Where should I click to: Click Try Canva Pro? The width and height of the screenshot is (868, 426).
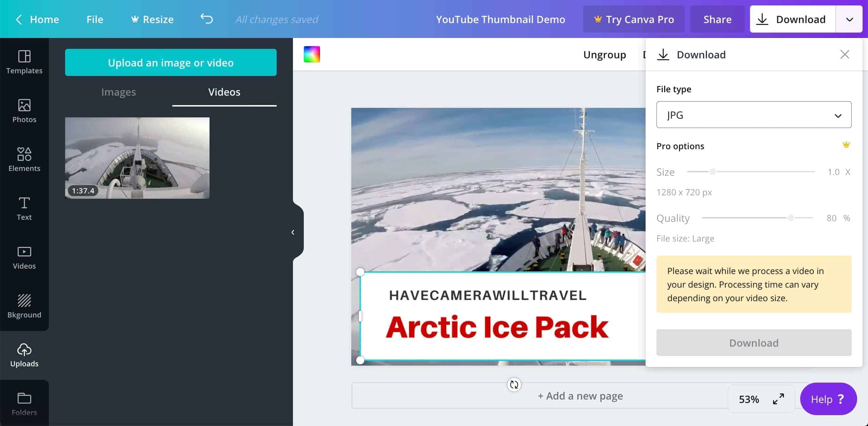(x=634, y=19)
